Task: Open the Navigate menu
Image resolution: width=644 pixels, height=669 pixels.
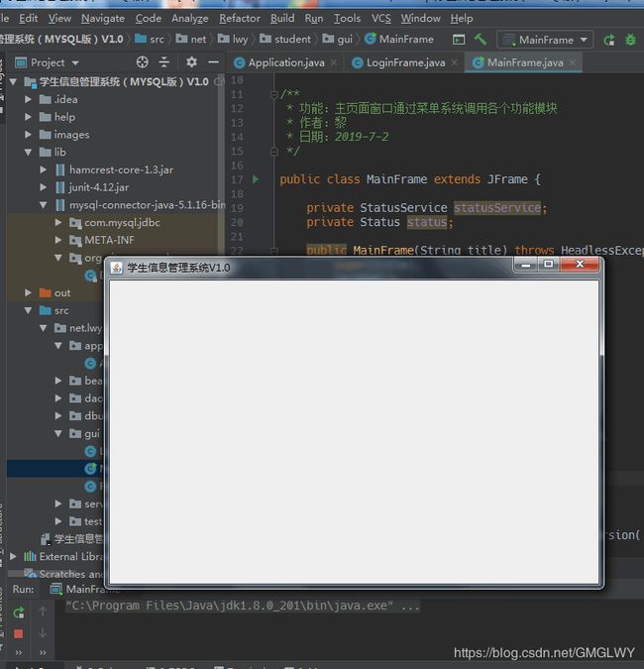Action: (103, 19)
